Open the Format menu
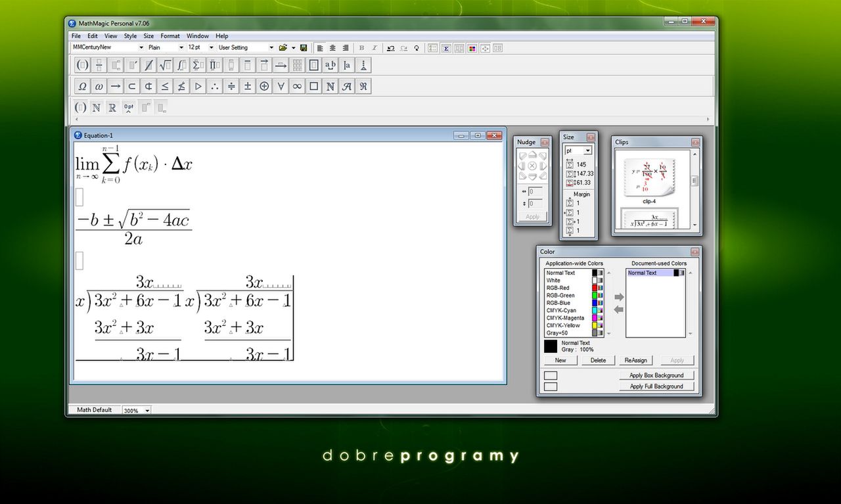The height and width of the screenshot is (504, 841). pos(170,35)
